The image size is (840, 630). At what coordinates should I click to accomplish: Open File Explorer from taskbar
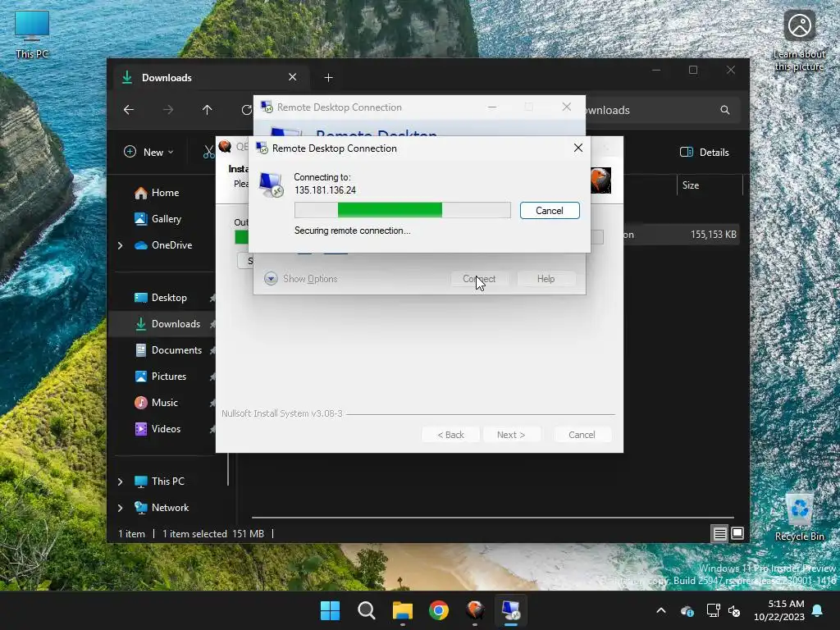[402, 610]
